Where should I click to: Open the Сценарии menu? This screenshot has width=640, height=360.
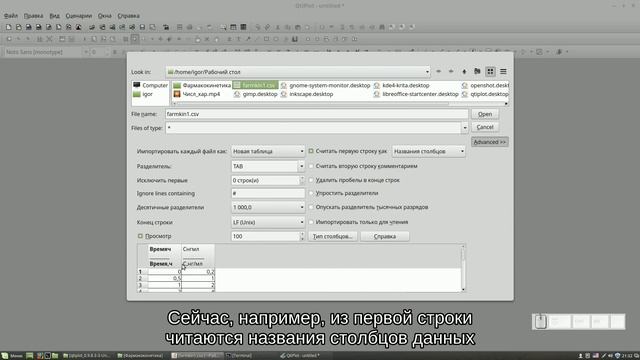(79, 16)
